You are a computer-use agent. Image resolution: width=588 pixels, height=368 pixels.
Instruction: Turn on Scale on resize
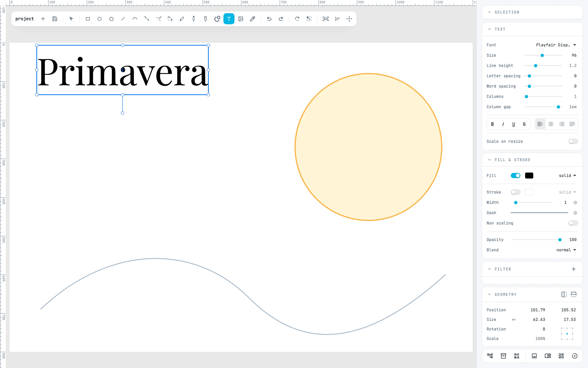tap(573, 141)
